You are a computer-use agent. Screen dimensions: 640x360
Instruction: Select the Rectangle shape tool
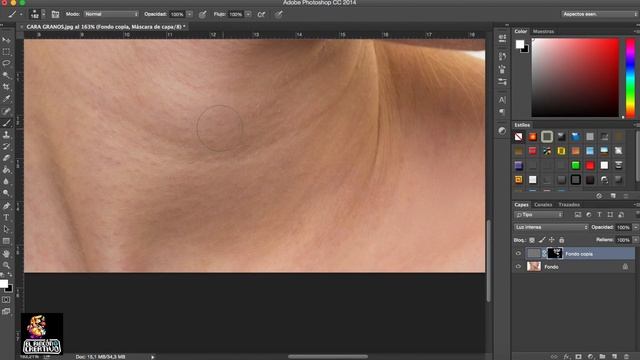click(x=6, y=241)
